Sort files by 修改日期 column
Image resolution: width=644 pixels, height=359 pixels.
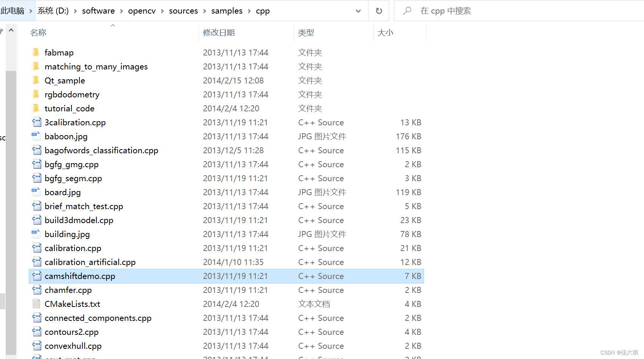219,32
